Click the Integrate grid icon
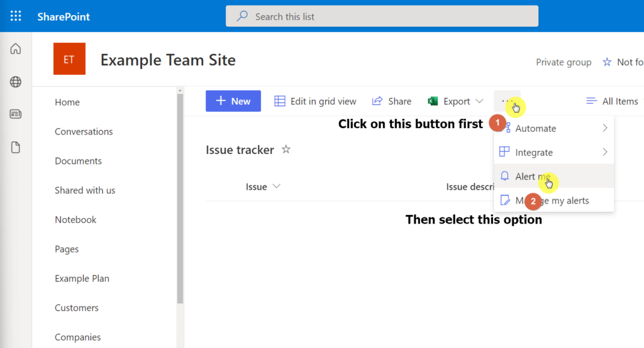Screen dimensions: 644x348 [504, 152]
